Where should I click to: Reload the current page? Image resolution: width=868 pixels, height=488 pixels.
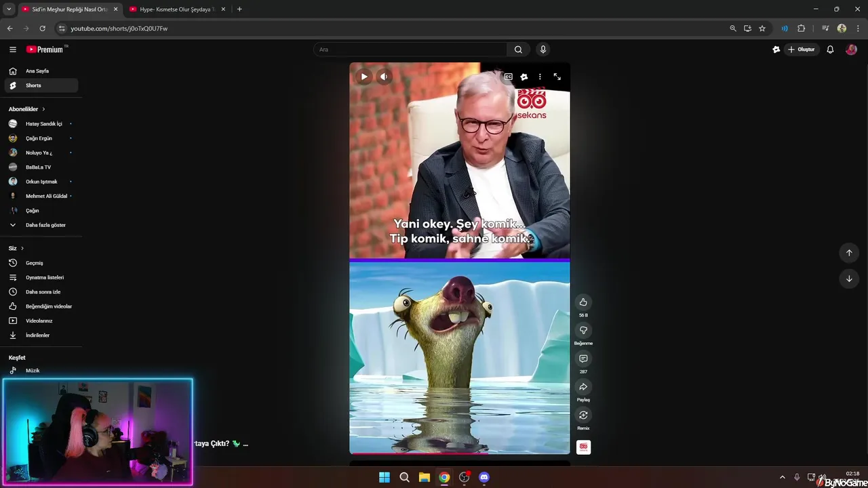42,28
